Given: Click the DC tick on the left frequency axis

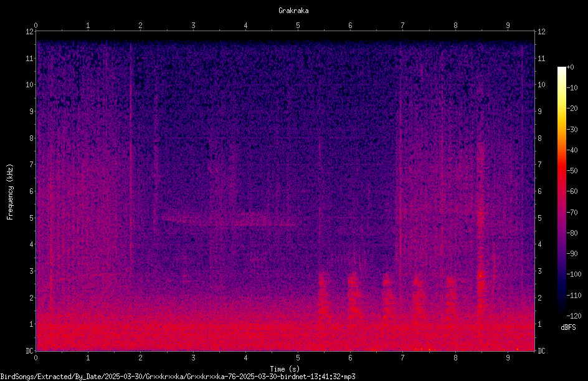Looking at the screenshot, I should [x=29, y=350].
